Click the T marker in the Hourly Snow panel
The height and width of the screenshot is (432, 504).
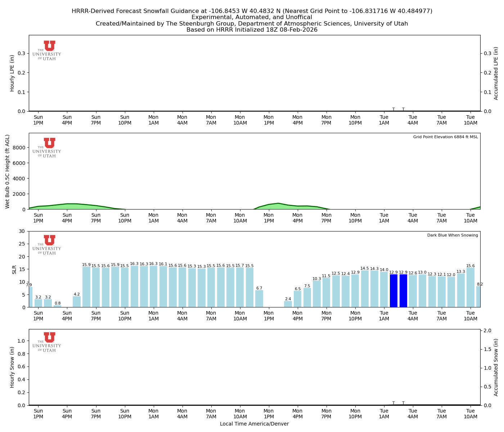393,403
